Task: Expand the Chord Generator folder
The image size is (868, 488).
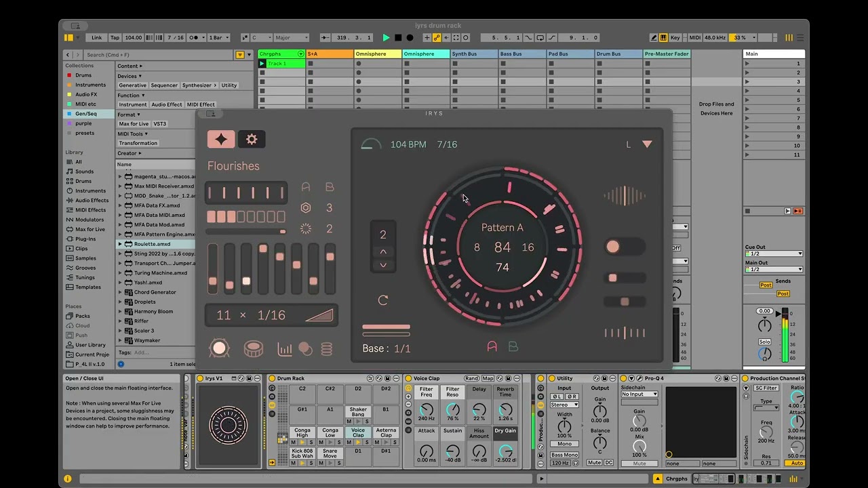Action: tap(121, 292)
